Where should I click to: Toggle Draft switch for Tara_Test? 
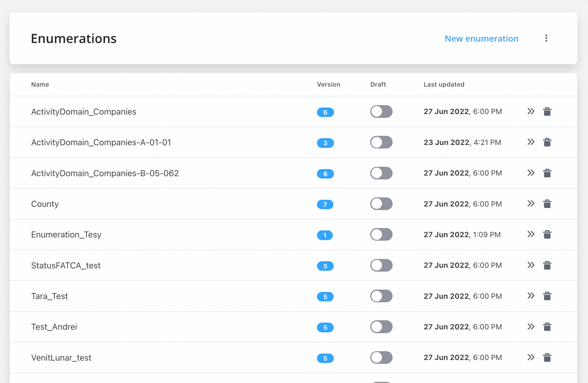[381, 296]
